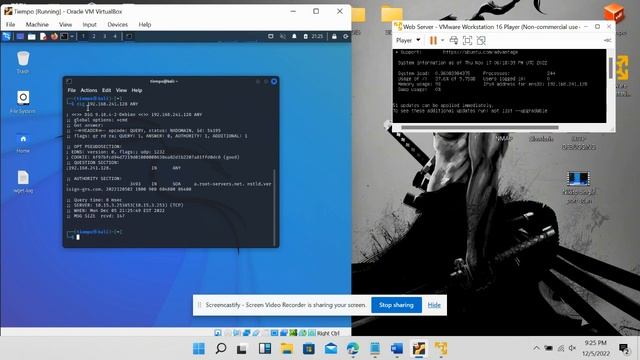Open the notification center icon
Image resolution: width=640 pixels, height=360 pixels.
(624, 349)
